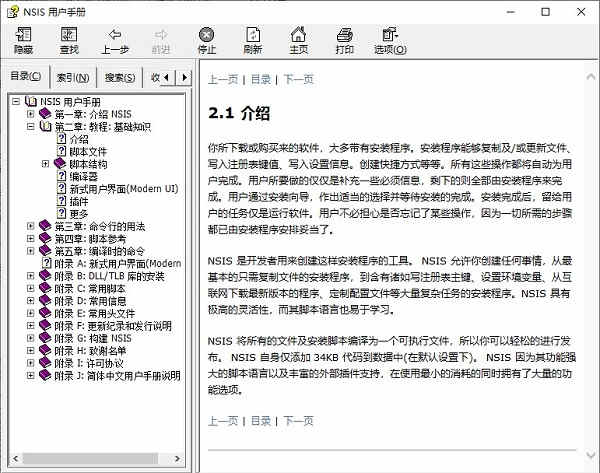Click the top 下一页 link
The image size is (600, 473).
[298, 79]
